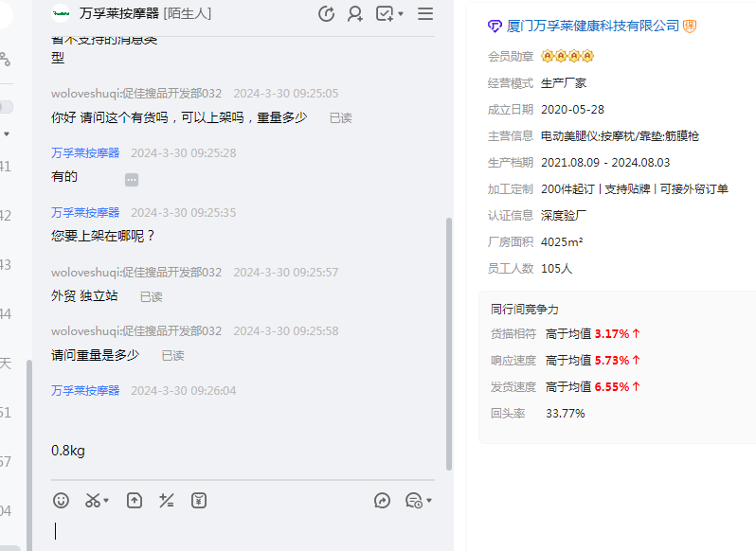
Task: Click the add contact icon
Action: (355, 13)
